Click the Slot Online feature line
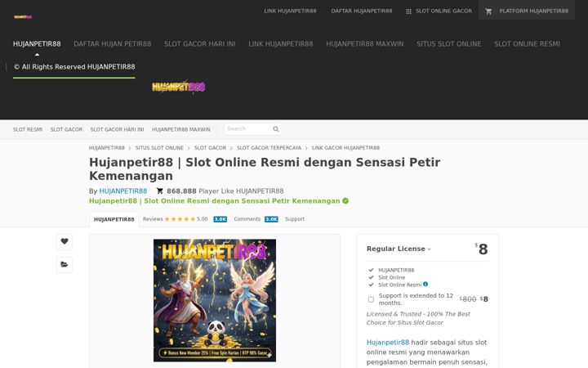The width and height of the screenshot is (588, 368). (391, 277)
